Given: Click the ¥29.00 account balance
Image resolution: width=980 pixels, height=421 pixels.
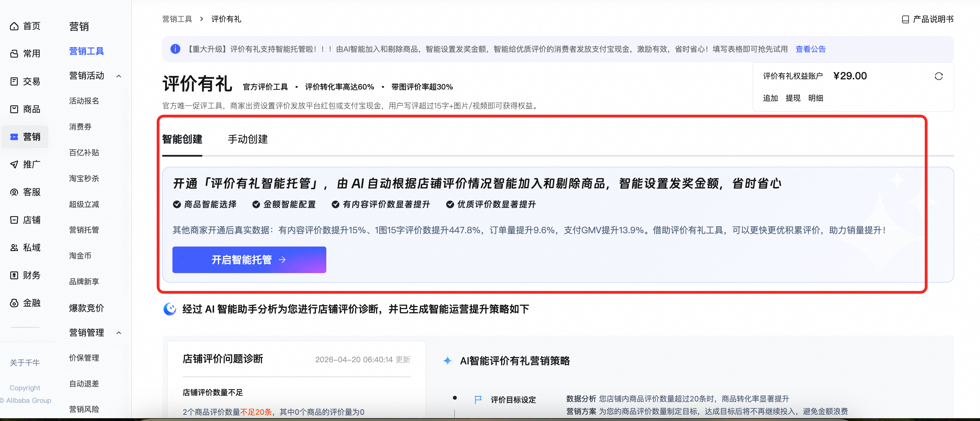Looking at the screenshot, I should 850,76.
